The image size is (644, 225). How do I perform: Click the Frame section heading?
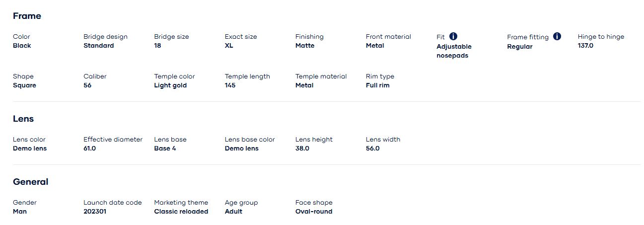tap(27, 16)
